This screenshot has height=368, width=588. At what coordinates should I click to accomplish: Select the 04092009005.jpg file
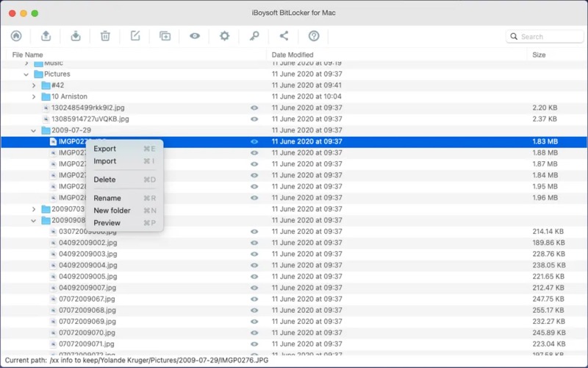(x=87, y=277)
